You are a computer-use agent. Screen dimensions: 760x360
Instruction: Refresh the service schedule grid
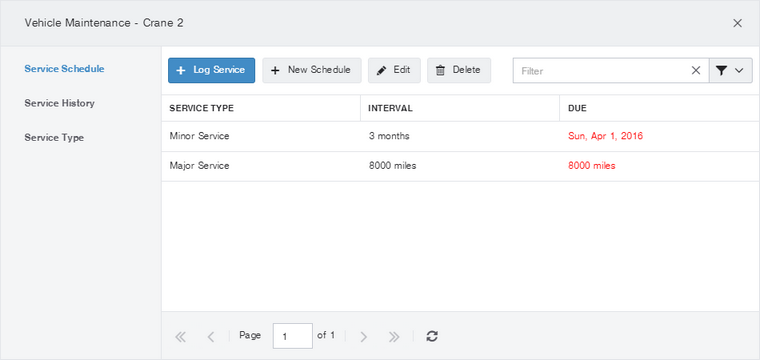point(432,336)
